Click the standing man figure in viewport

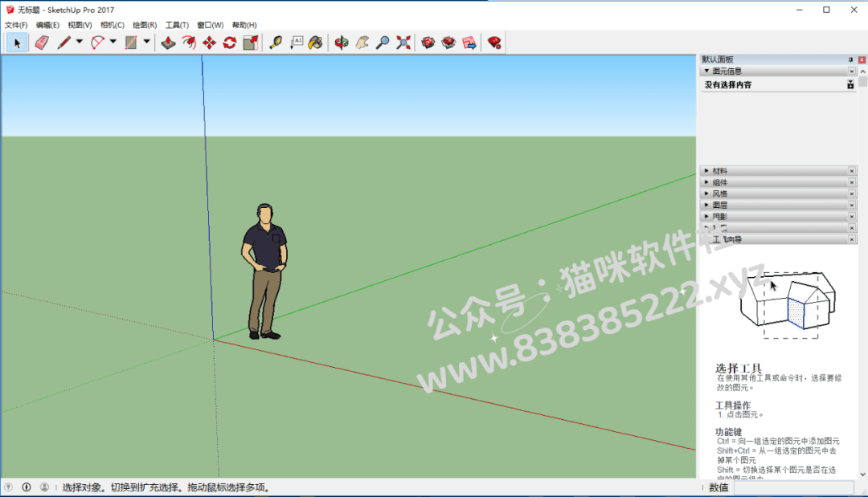click(x=264, y=271)
